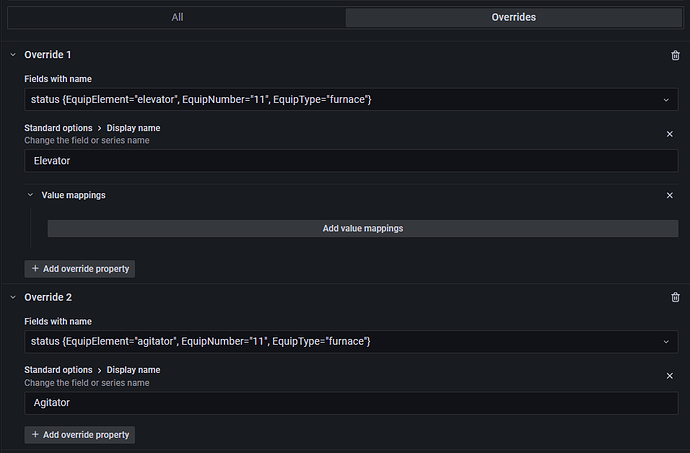This screenshot has height=453, width=690.
Task: Edit the Elevator display name field
Action: 351,160
